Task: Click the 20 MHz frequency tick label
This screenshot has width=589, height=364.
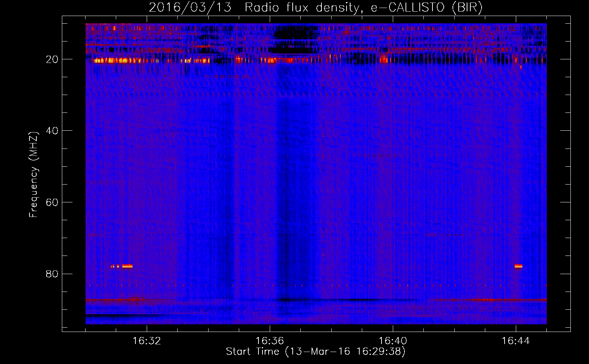Action: coord(52,59)
